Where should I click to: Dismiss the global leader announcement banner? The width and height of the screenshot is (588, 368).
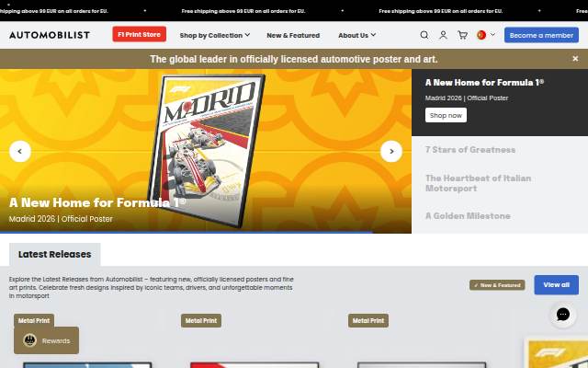(x=575, y=59)
